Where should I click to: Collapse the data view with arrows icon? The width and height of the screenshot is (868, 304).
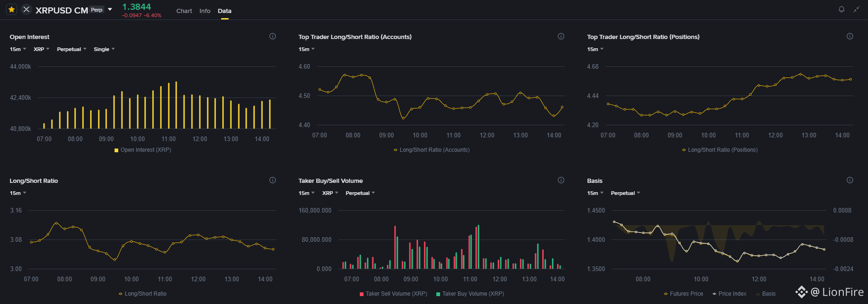click(x=856, y=9)
